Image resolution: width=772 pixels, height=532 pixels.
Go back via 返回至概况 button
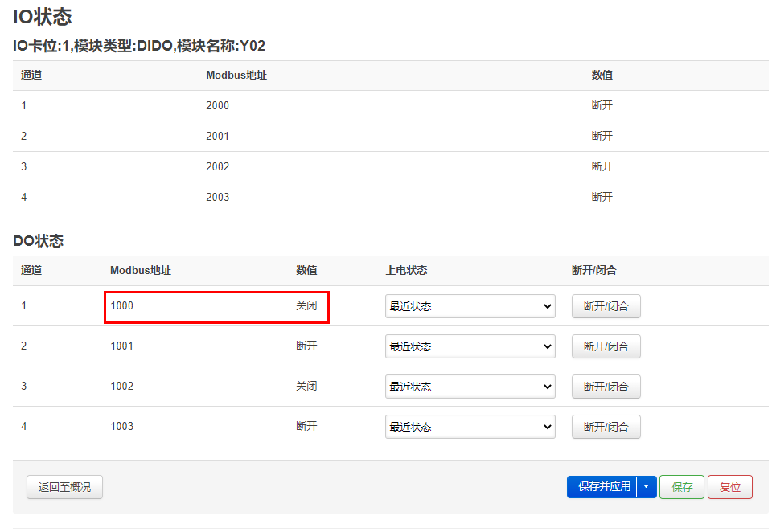[x=64, y=487]
